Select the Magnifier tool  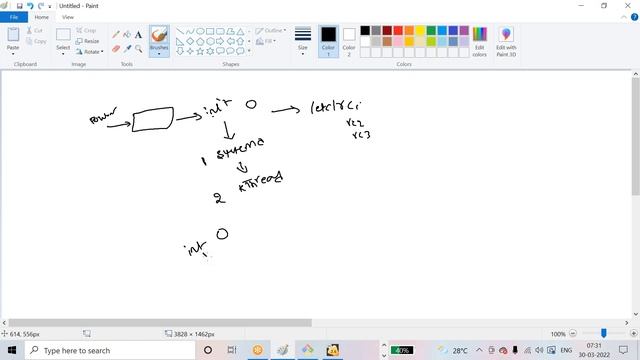138,49
